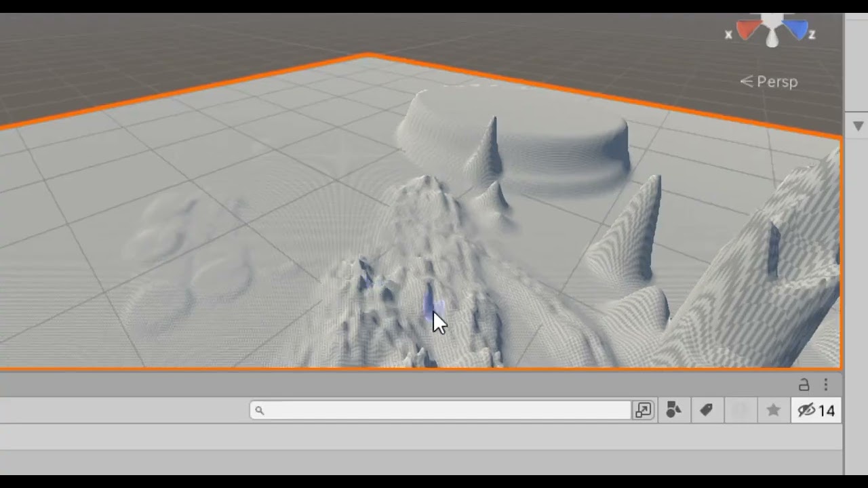The height and width of the screenshot is (488, 868).
Task: Save search with the star favorite icon
Action: pyautogui.click(x=773, y=410)
